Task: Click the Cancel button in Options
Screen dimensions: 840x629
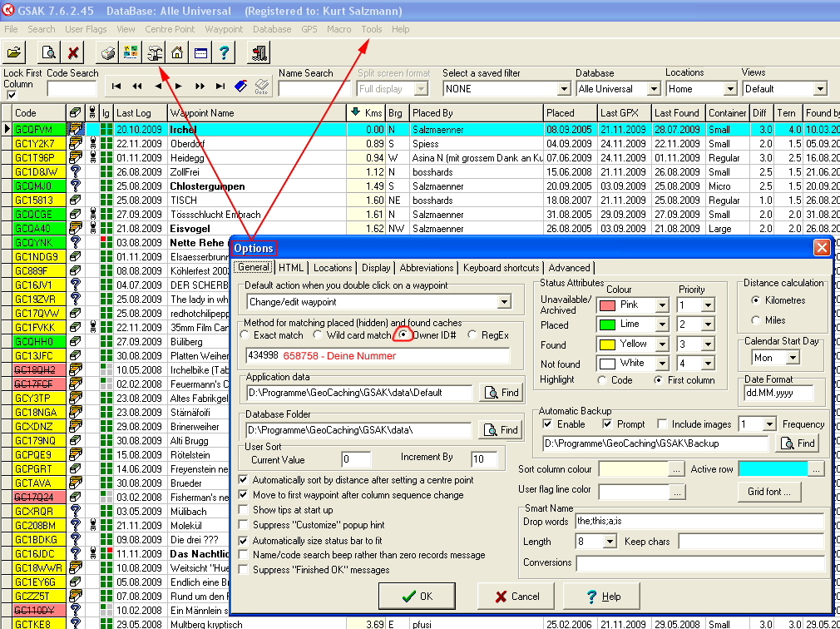Action: (x=517, y=597)
